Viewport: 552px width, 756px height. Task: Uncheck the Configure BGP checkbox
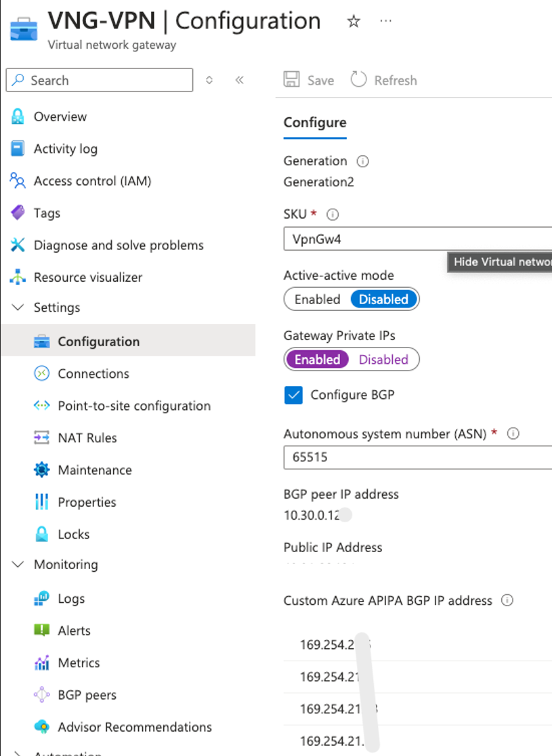293,396
